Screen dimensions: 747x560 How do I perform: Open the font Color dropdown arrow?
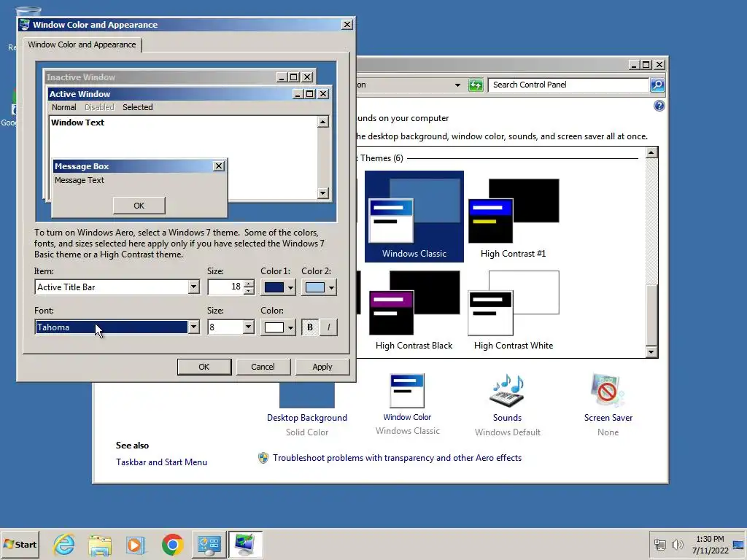click(x=290, y=327)
